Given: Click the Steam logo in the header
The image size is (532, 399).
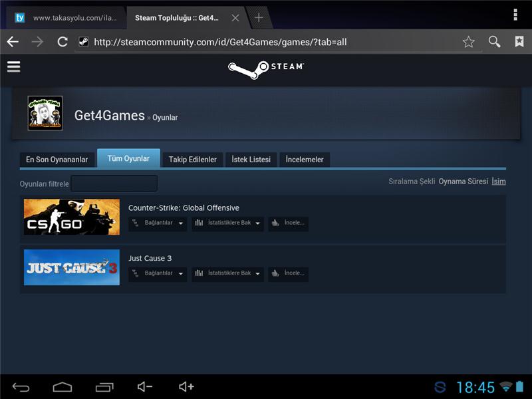Looking at the screenshot, I should (265, 69).
